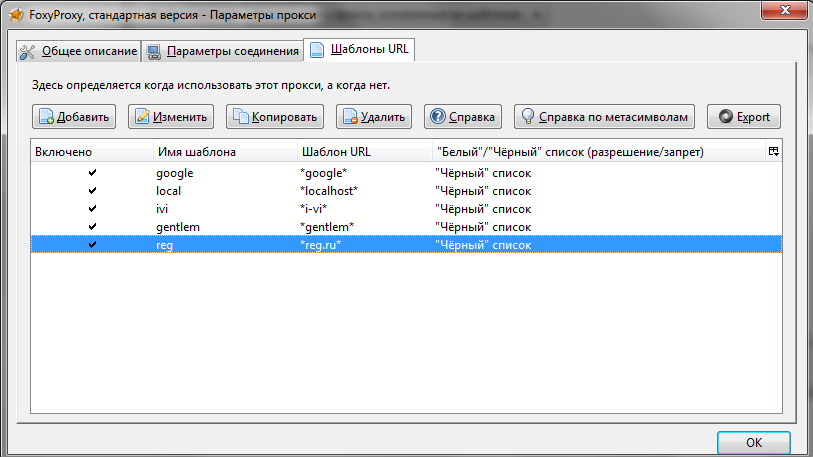
Task: Select the gentlem pattern name
Action: 178,227
